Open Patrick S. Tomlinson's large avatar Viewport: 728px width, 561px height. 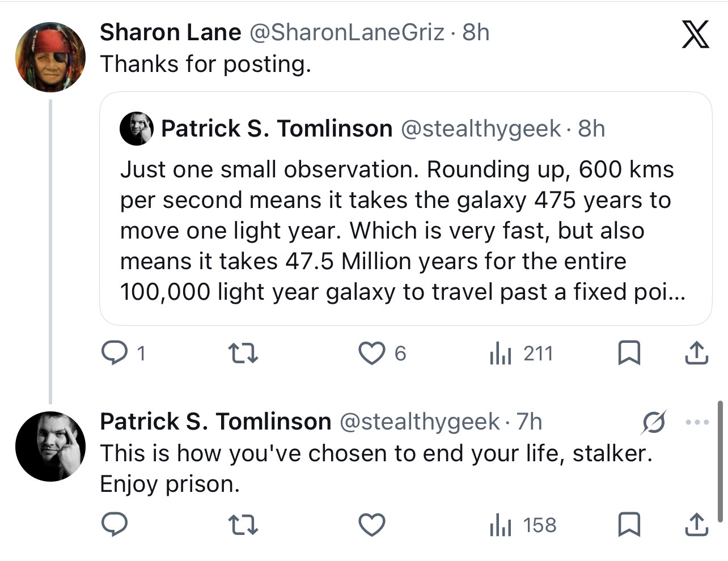[50, 447]
